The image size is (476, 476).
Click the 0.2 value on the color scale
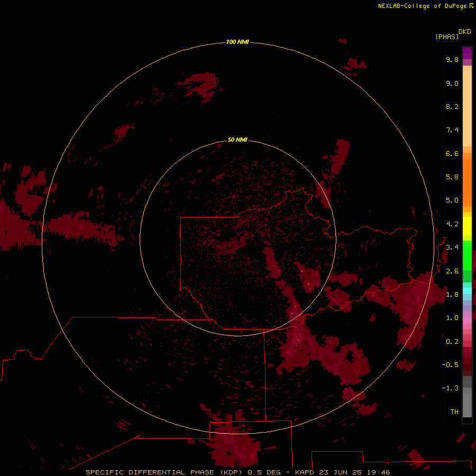coord(452,342)
